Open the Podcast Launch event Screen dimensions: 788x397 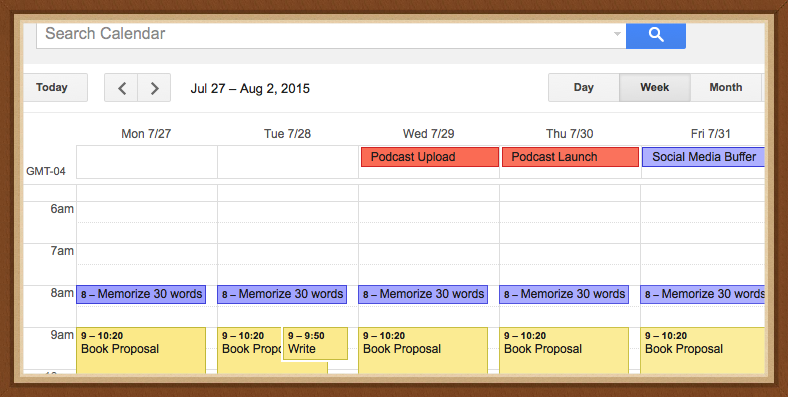pos(570,157)
